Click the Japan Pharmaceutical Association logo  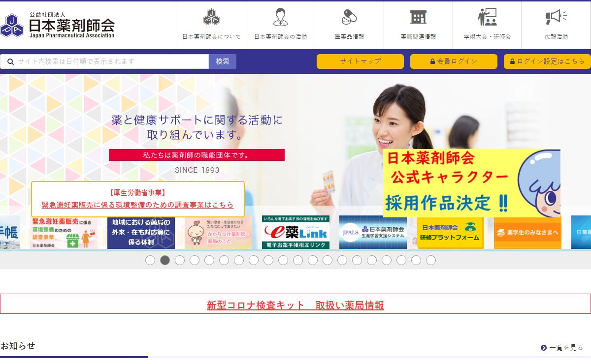pos(58,25)
